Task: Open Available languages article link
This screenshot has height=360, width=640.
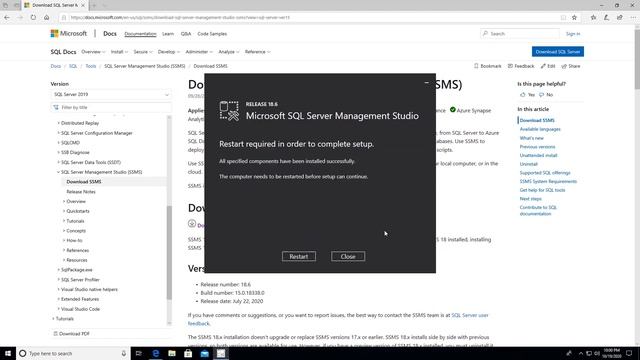Action: tap(540, 129)
